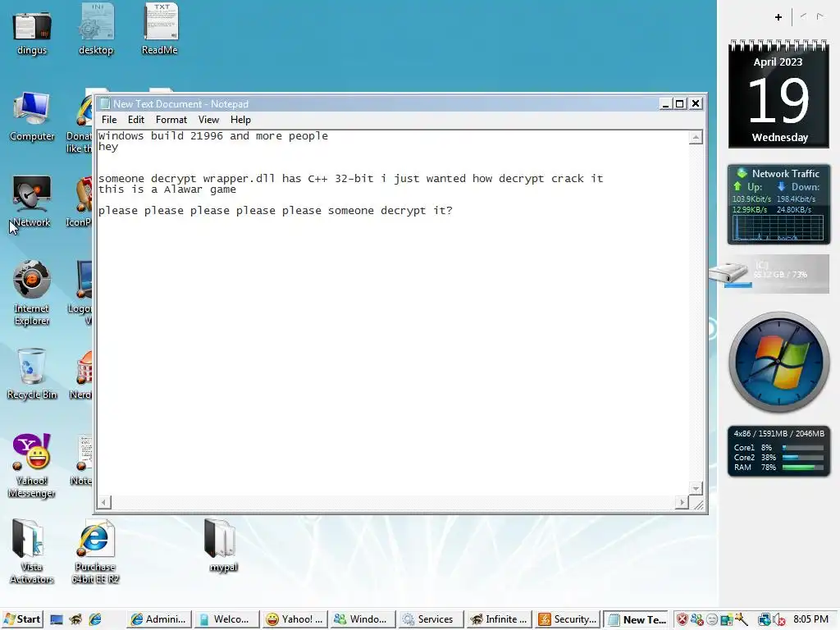
Task: Click the round face tray icon
Action: point(711,620)
